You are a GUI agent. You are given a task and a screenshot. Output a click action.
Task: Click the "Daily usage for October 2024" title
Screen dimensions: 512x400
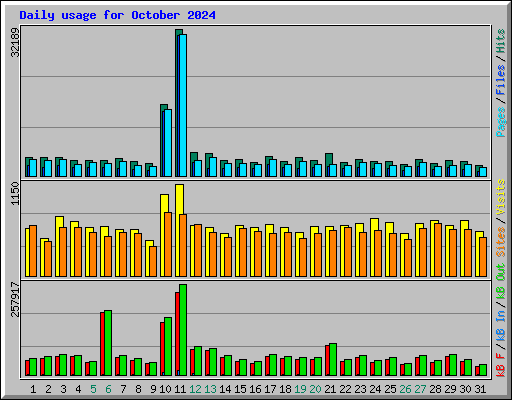point(117,15)
